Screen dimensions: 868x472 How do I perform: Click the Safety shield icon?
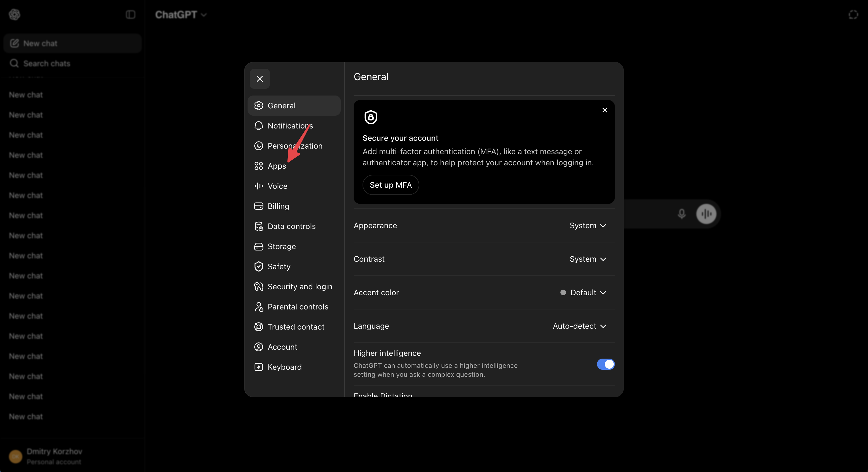[258, 266]
